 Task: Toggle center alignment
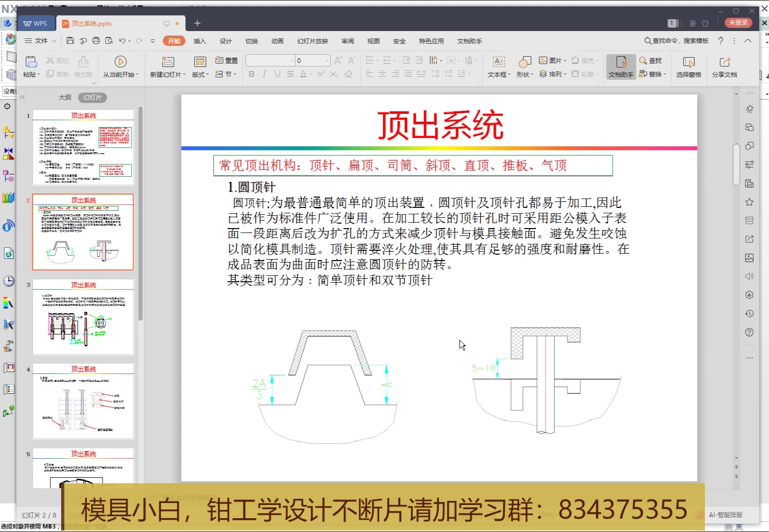tap(382, 74)
